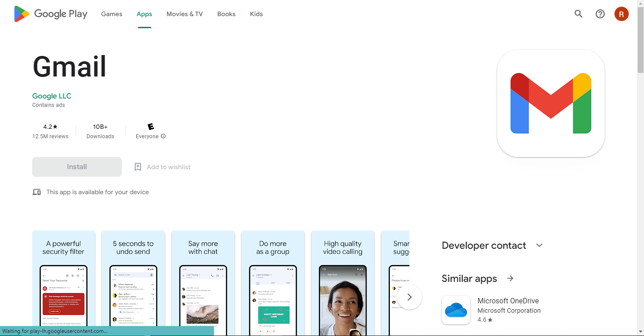
Task: Click the Install button
Action: pos(77,167)
